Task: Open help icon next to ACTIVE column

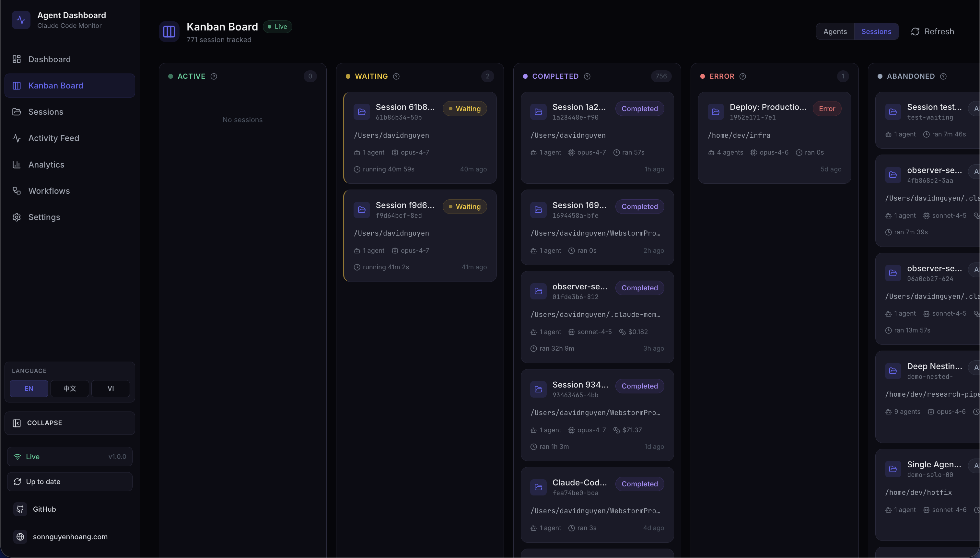Action: [214, 76]
